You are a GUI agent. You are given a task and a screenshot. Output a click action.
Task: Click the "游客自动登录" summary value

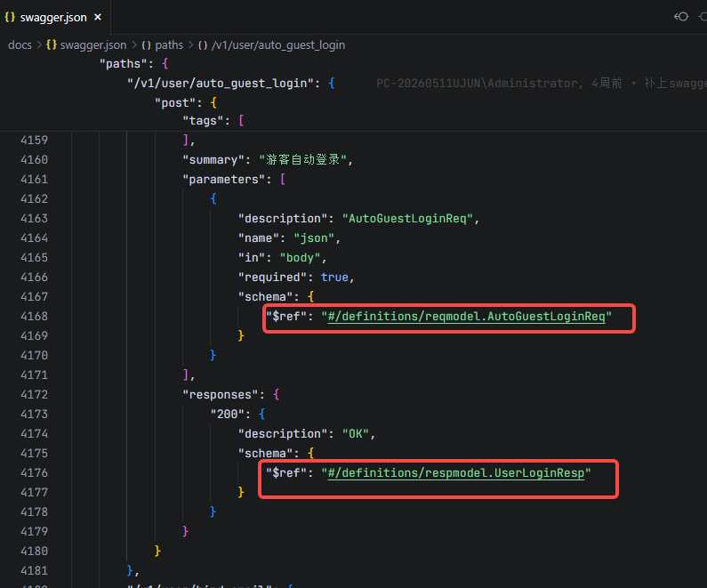pos(302,159)
